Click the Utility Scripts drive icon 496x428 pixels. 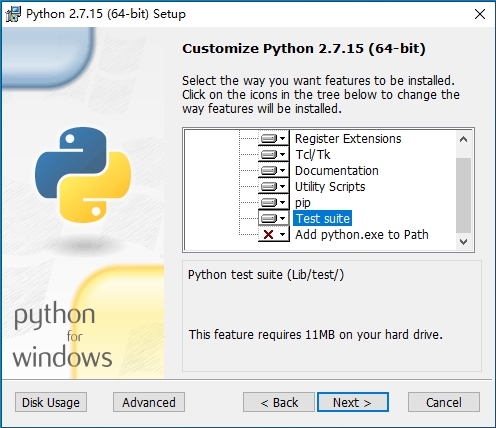(x=269, y=186)
